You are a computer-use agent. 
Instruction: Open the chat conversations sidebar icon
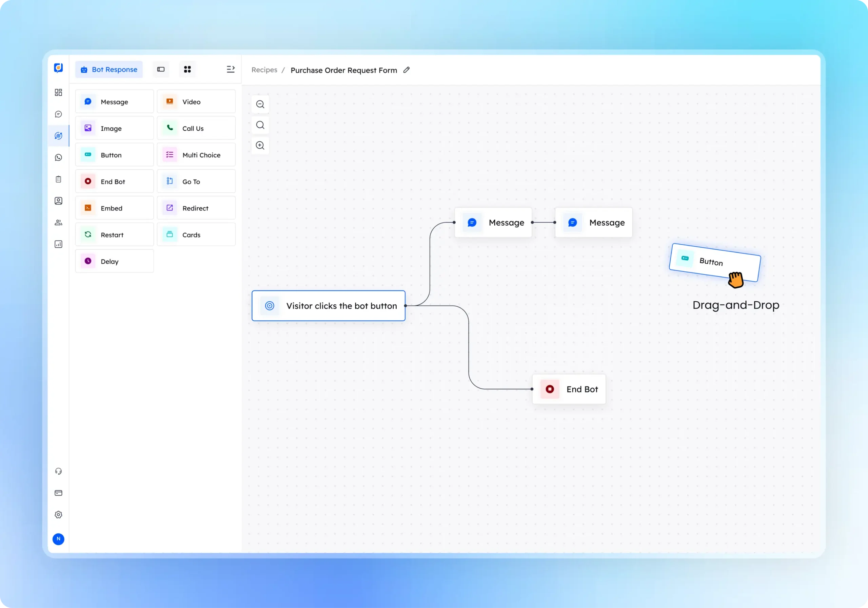pos(58,114)
